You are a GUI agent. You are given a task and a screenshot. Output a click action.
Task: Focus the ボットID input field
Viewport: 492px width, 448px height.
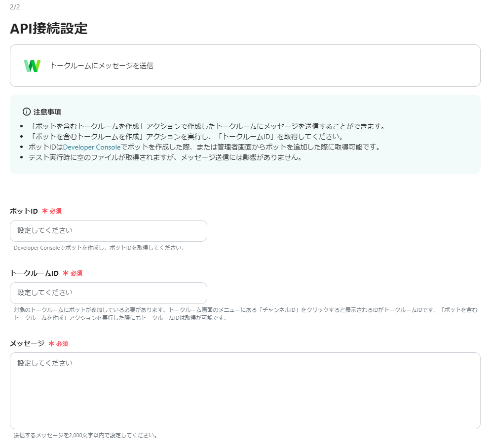coord(108,231)
